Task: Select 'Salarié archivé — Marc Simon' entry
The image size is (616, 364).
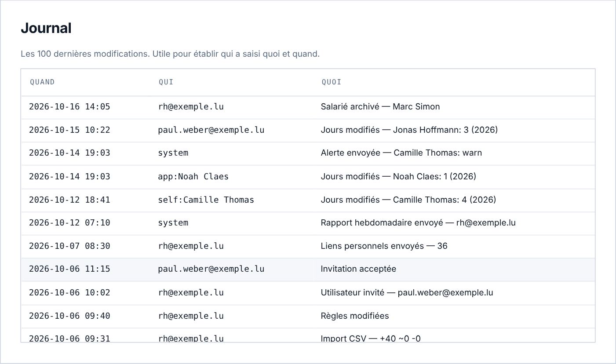Action: (x=380, y=107)
